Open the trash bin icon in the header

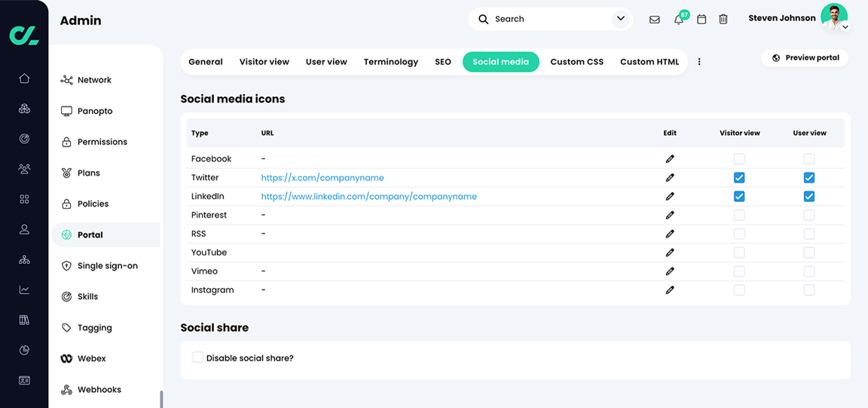(723, 20)
